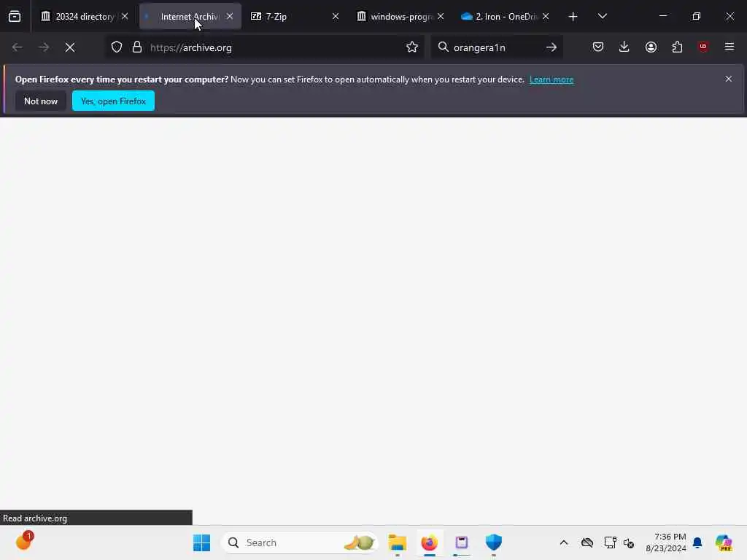Image resolution: width=747 pixels, height=560 pixels.
Task: Stop loading the page
Action: point(70,47)
